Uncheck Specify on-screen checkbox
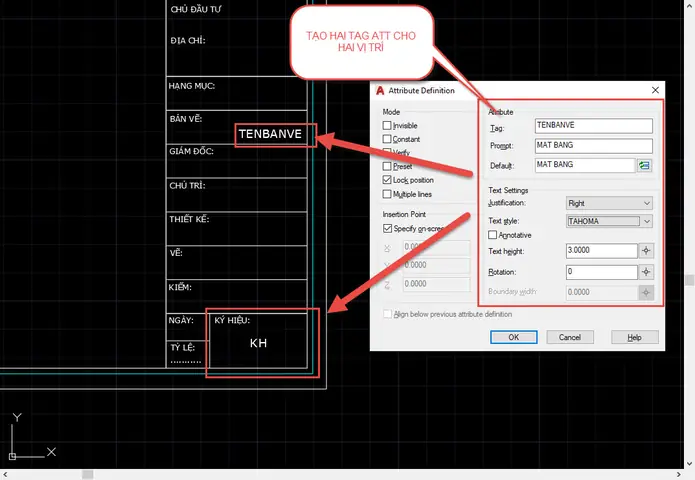 coord(387,228)
